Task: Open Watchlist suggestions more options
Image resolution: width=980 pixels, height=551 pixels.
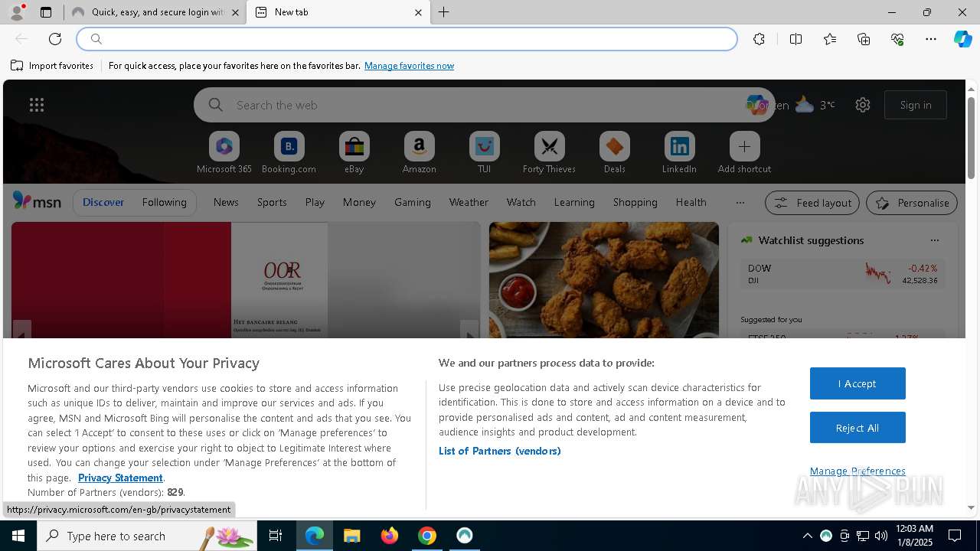Action: (x=935, y=240)
